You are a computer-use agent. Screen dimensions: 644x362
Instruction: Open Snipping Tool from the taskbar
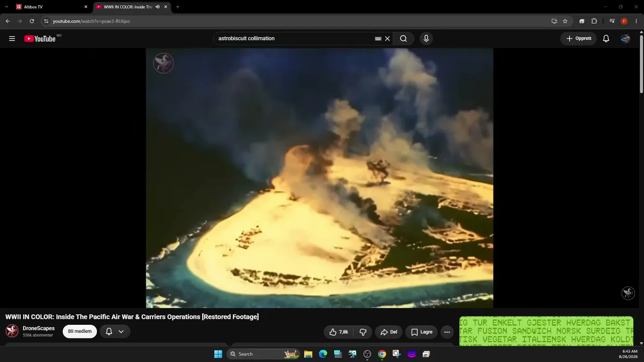pyautogui.click(x=396, y=354)
